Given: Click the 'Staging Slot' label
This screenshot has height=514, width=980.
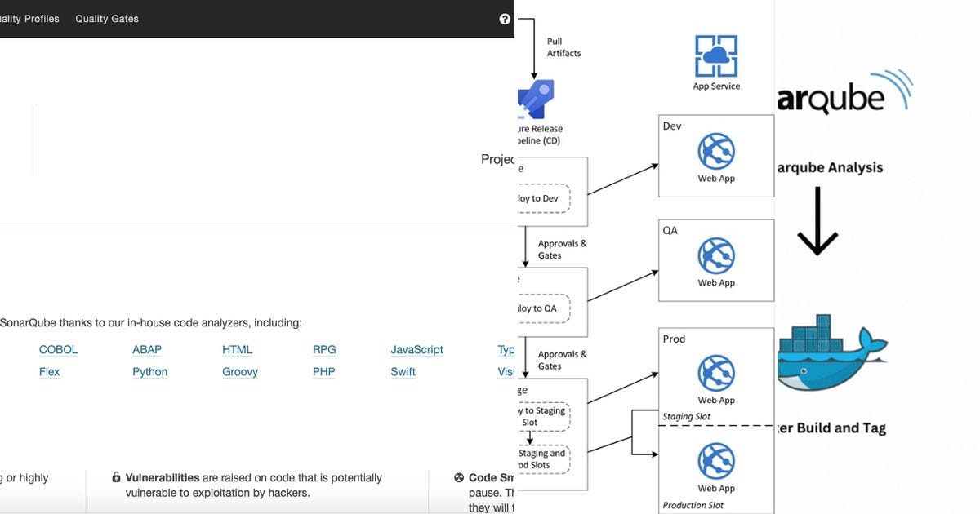Looking at the screenshot, I should click(686, 417).
